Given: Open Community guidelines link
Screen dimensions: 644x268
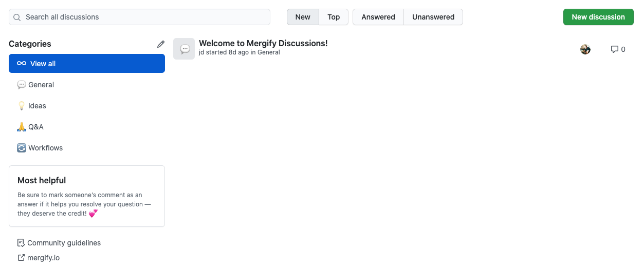Looking at the screenshot, I should pos(64,243).
